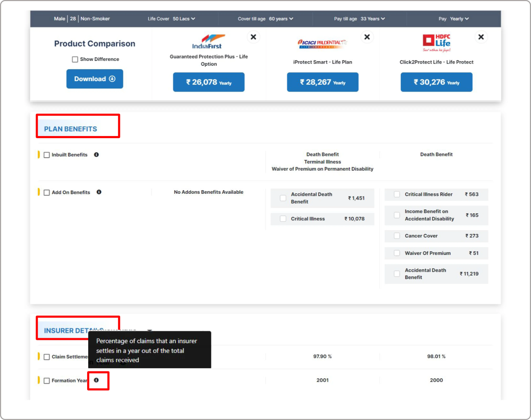The image size is (531, 420).
Task: Open the Pay Yearly frequency dropdown
Action: [454, 19]
